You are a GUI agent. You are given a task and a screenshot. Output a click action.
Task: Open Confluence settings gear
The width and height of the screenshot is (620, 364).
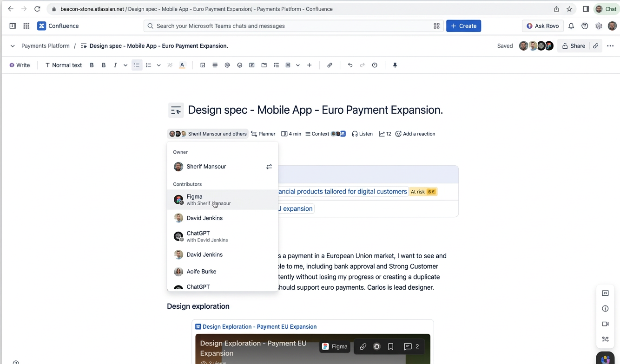[x=599, y=26]
